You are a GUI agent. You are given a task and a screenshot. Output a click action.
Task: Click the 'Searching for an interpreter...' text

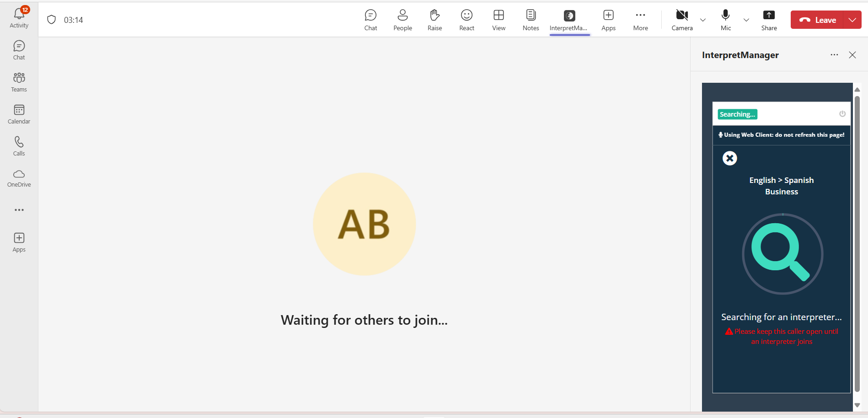782,317
